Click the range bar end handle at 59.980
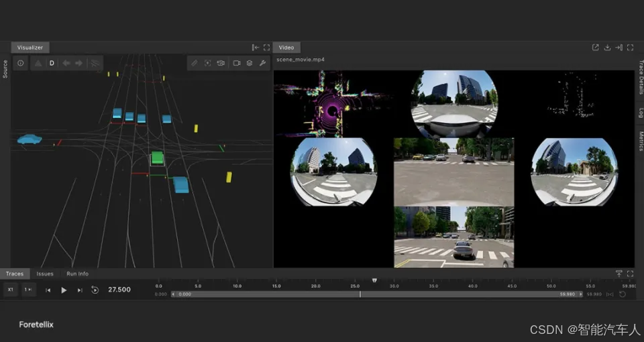The image size is (644, 342). (580, 294)
